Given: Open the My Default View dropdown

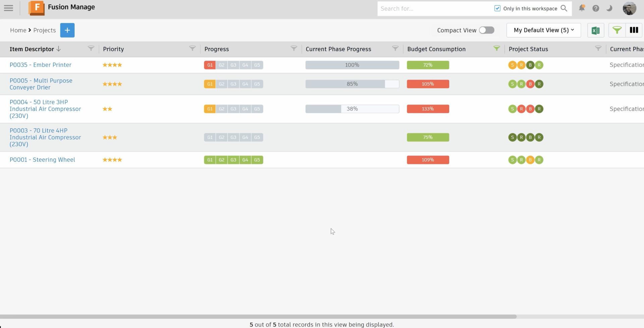Looking at the screenshot, I should pos(543,30).
